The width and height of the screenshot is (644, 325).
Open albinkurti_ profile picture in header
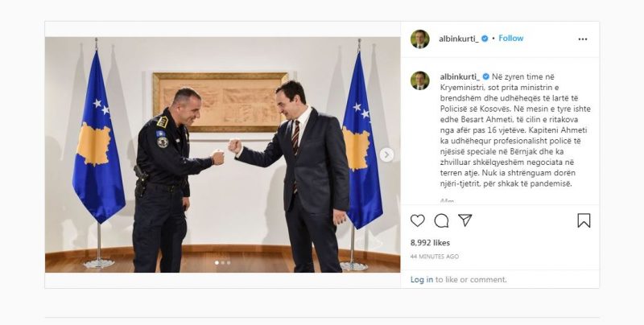coord(419,39)
